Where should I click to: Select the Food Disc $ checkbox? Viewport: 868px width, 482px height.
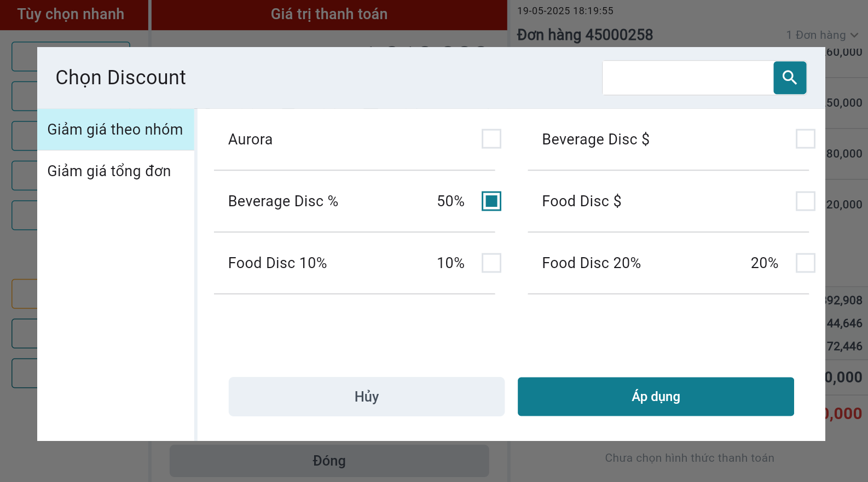pyautogui.click(x=805, y=201)
